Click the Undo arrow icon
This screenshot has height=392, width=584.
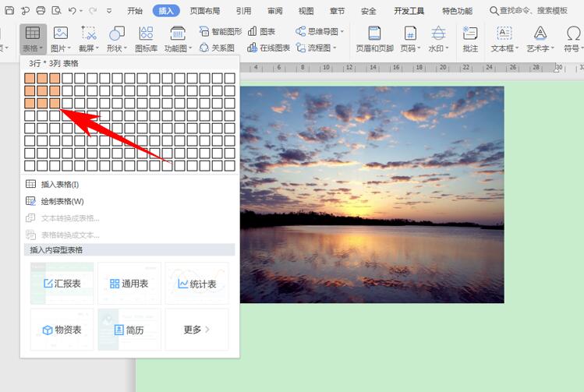click(x=73, y=11)
